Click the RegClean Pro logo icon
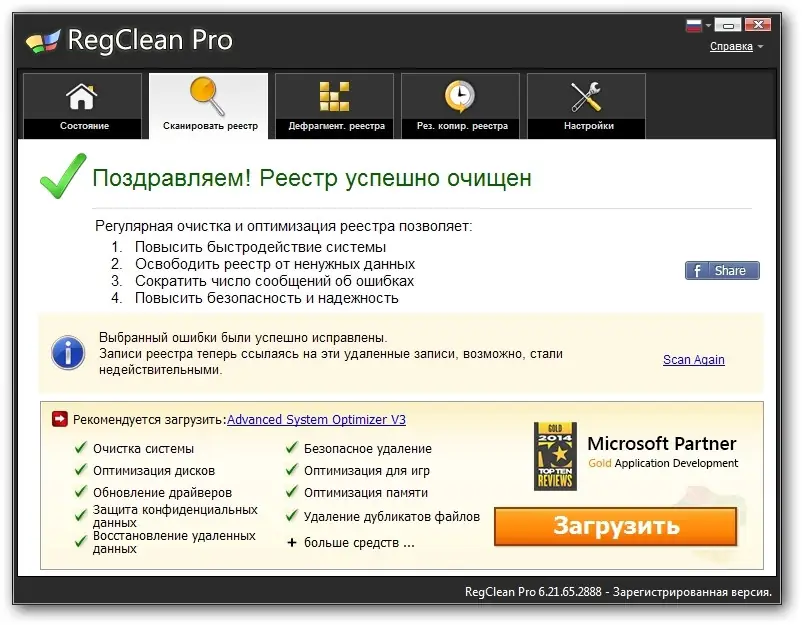Viewport: 802px width, 625px height. click(43, 42)
